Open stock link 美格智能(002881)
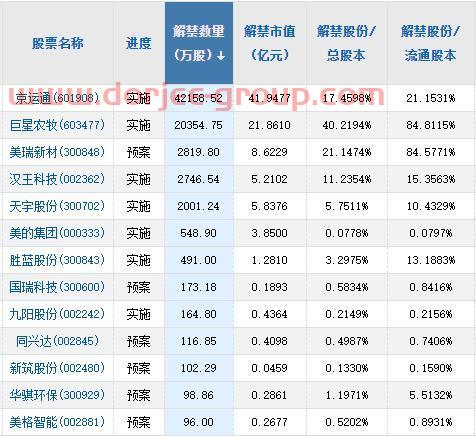 point(57,422)
